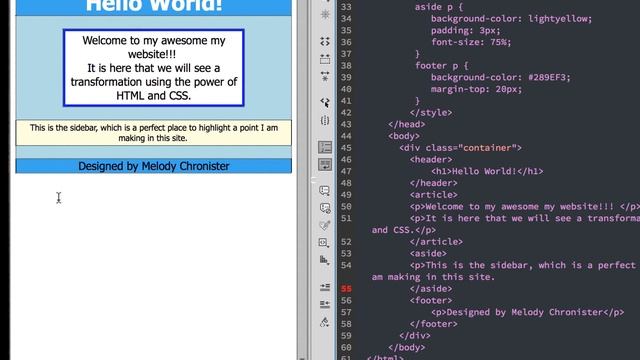Screen dimensions: 640x360
Task: Open the Apply Comment dropdown
Action: 325,191
